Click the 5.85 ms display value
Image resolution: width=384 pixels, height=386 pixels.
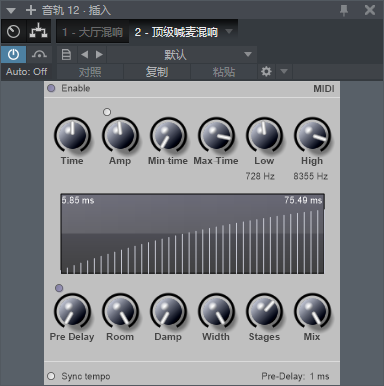click(x=78, y=200)
